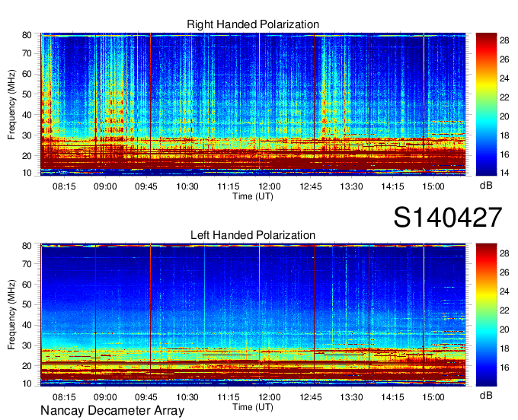
Task: Click 70 MHz tick of Right Handed plot
Action: [27, 53]
